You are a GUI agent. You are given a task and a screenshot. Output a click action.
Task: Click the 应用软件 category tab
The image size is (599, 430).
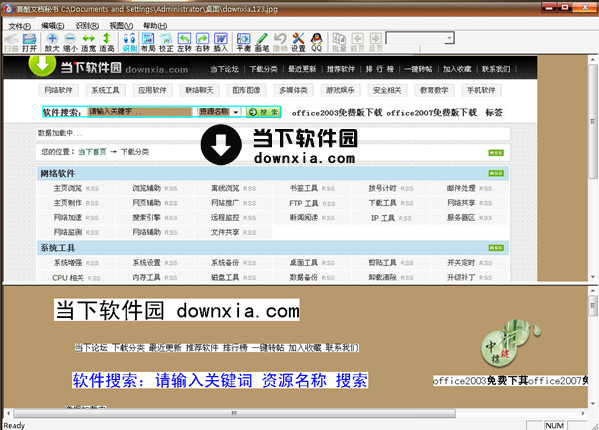coord(152,90)
